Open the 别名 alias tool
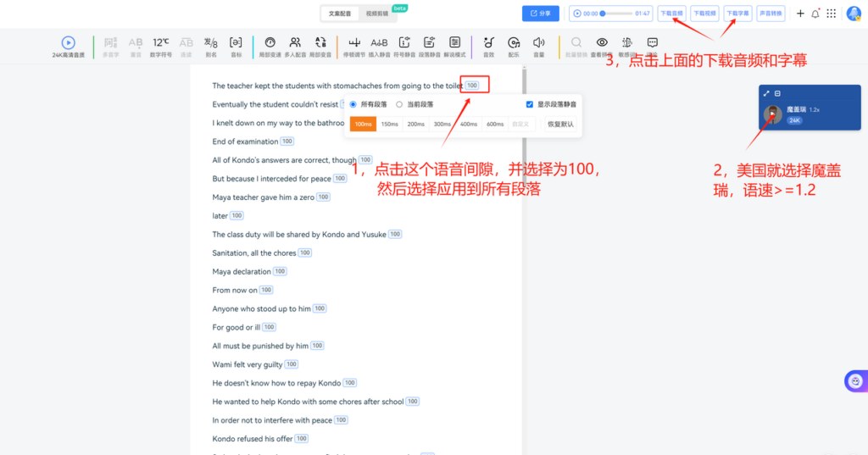 tap(211, 47)
